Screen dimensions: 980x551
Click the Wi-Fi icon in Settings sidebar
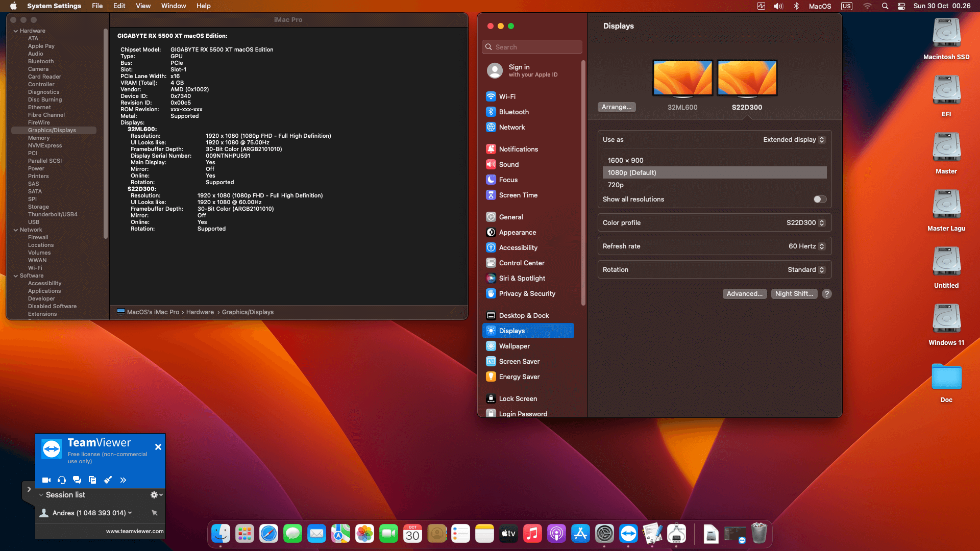pos(491,96)
